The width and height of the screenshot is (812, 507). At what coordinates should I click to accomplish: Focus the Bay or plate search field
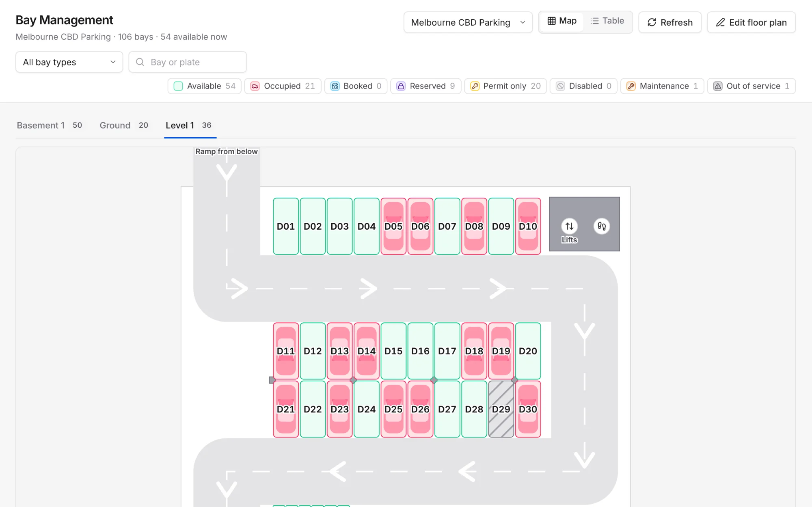pyautogui.click(x=188, y=62)
